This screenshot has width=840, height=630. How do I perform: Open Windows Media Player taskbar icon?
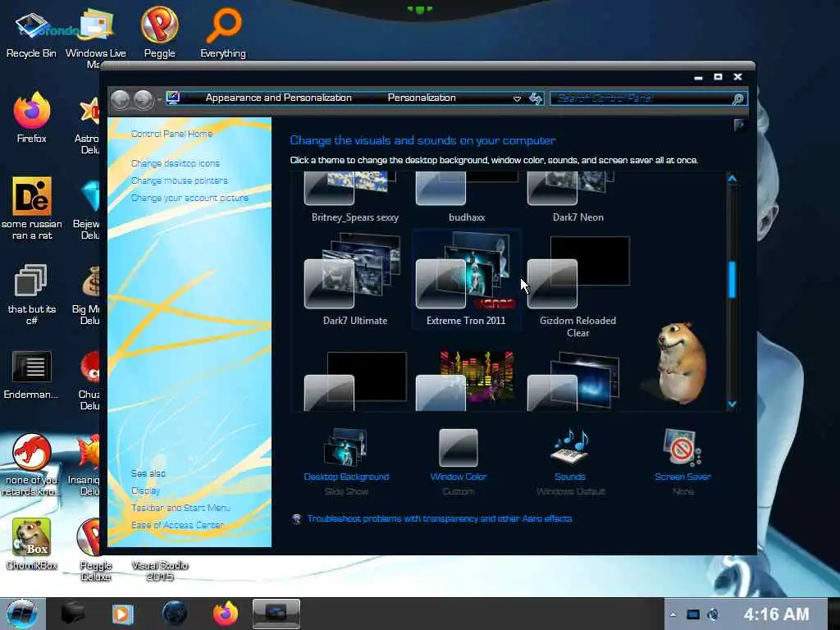(x=122, y=614)
